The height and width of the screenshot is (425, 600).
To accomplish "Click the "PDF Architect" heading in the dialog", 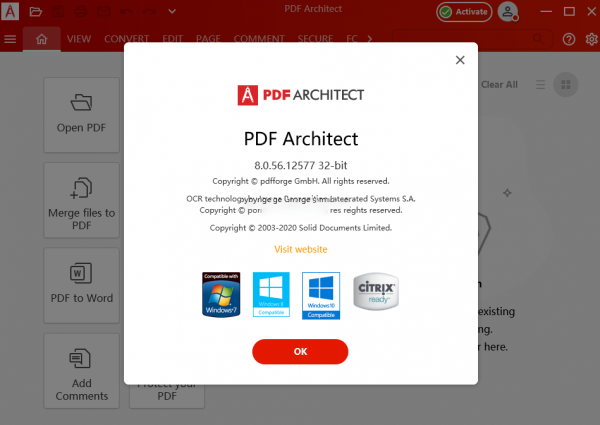I will pyautogui.click(x=301, y=139).
